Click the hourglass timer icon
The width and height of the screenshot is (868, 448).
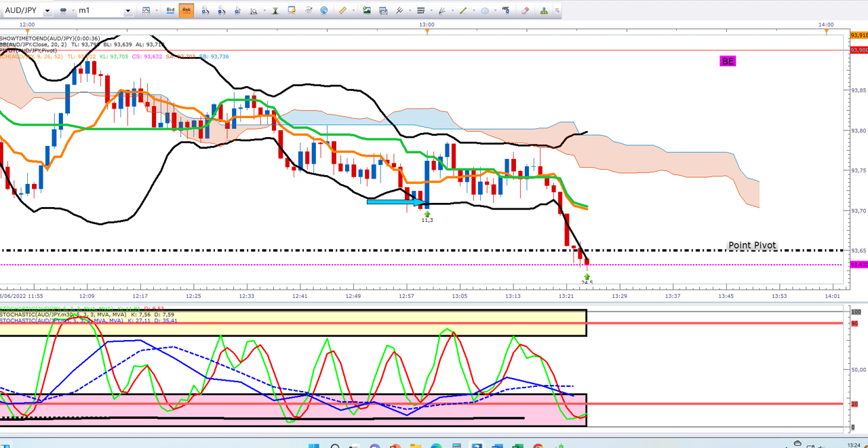[275, 10]
